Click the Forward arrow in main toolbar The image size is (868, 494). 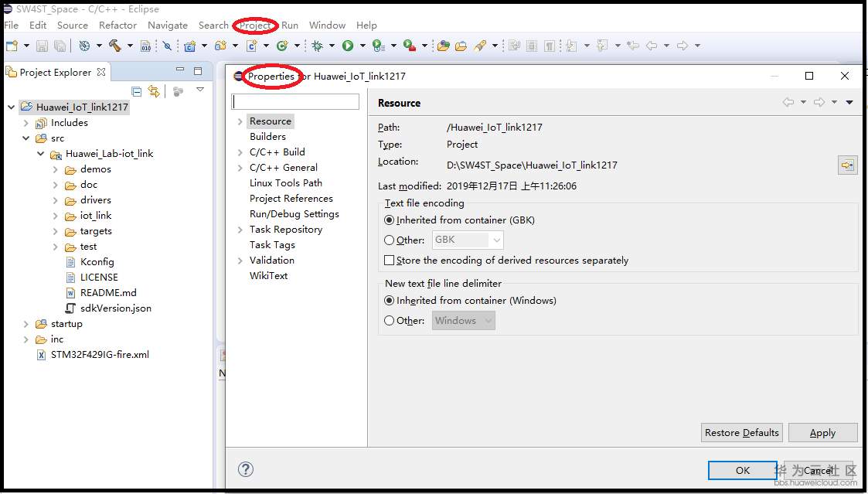[682, 46]
